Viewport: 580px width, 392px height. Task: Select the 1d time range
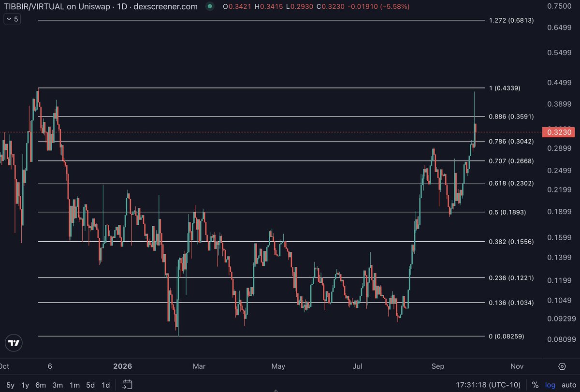105,385
